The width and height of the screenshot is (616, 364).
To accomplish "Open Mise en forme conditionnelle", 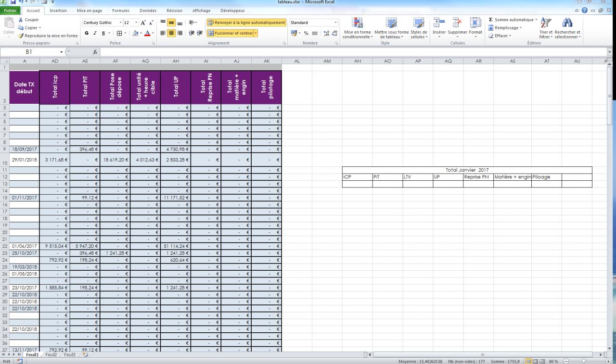I will pos(357,28).
